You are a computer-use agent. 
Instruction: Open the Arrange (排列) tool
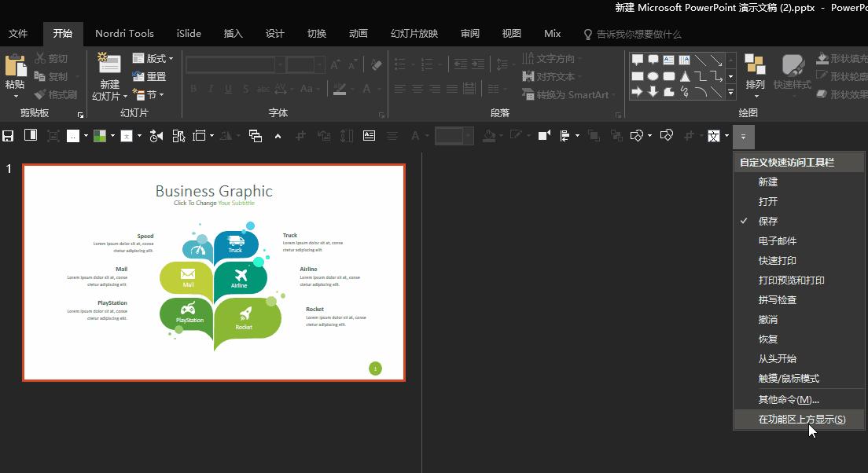point(755,75)
